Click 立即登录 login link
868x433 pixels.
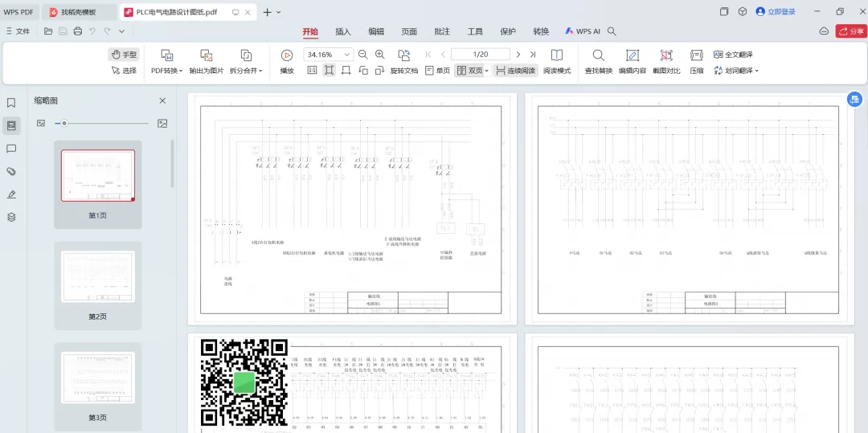point(776,11)
